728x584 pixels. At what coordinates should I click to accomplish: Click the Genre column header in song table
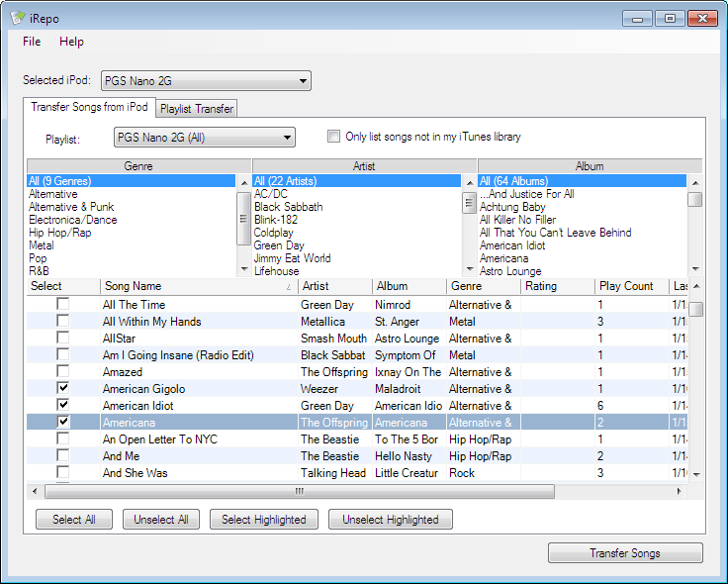tap(484, 286)
